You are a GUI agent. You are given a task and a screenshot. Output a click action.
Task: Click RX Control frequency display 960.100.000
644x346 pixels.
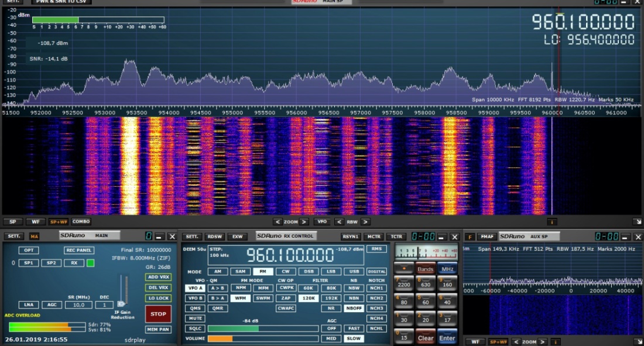point(290,255)
